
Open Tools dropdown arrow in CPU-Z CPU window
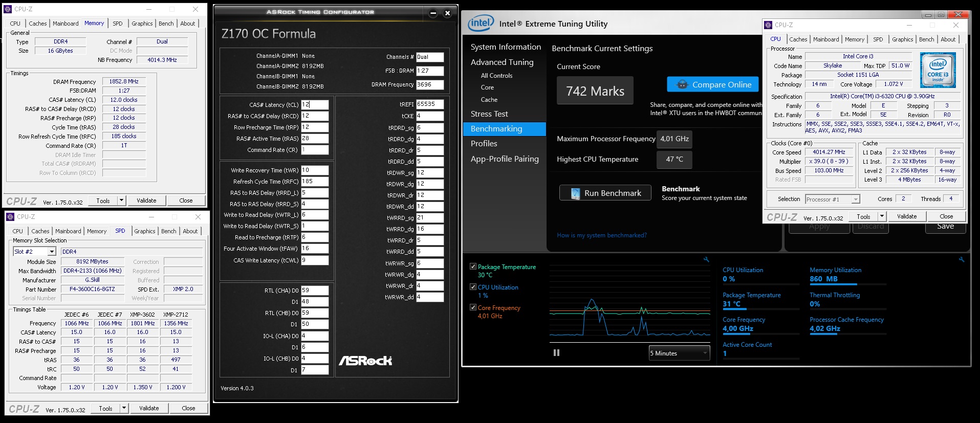(x=881, y=216)
